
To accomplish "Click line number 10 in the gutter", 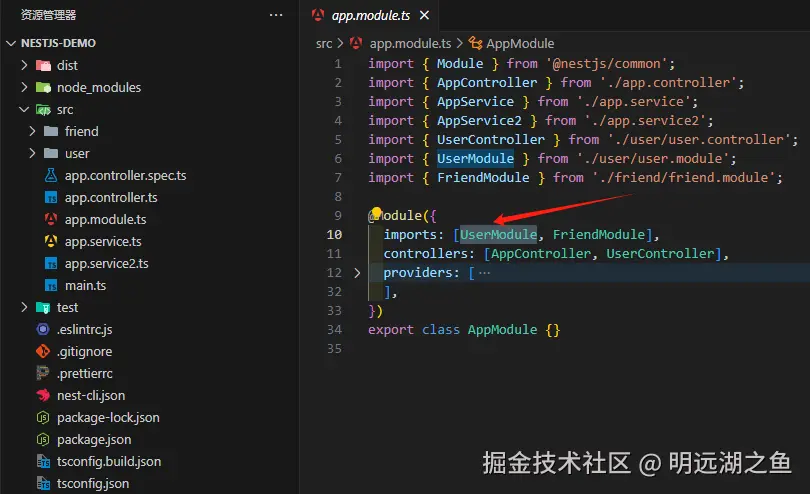I will [x=334, y=235].
